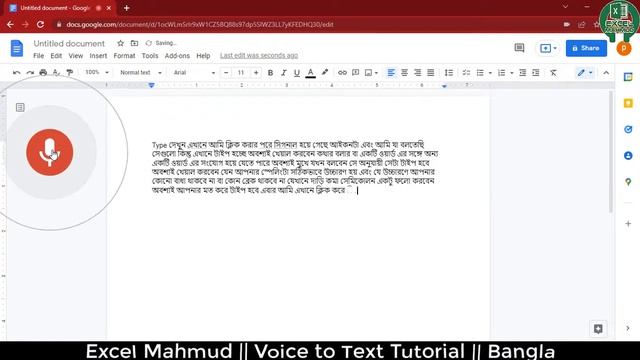Image resolution: width=640 pixels, height=360 pixels.
Task: Toggle bold formatting
Action: (x=270, y=73)
